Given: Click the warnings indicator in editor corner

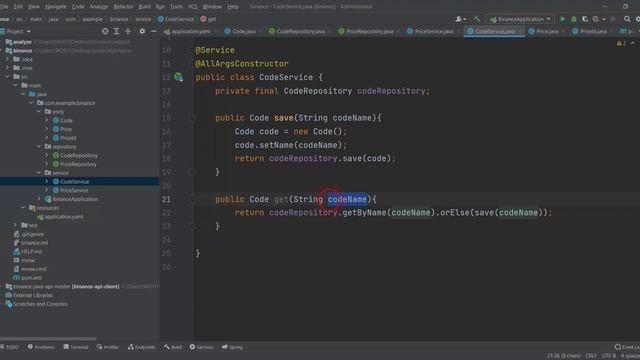Looking at the screenshot, I should click(x=622, y=43).
